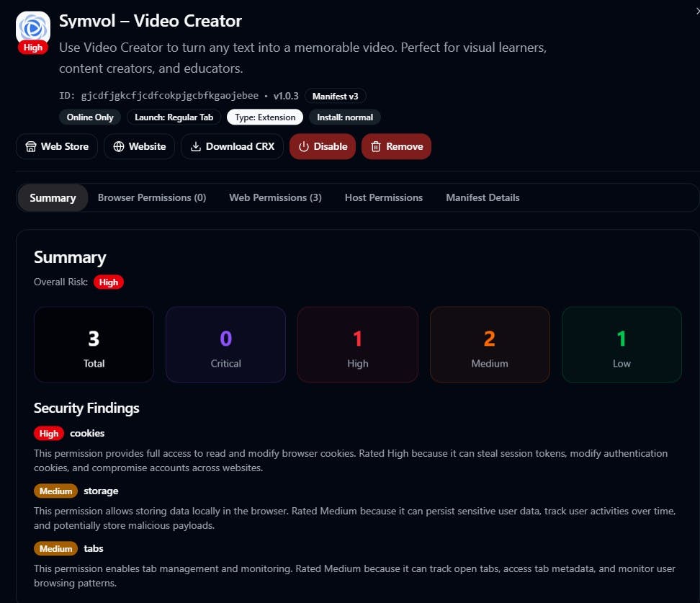Click the Overall Risk High badge

point(109,282)
